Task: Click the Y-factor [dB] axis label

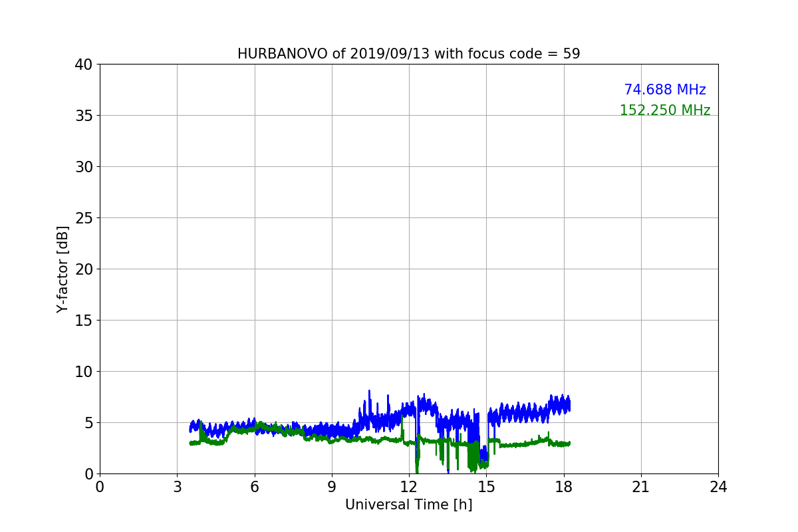Action: pyautogui.click(x=63, y=269)
